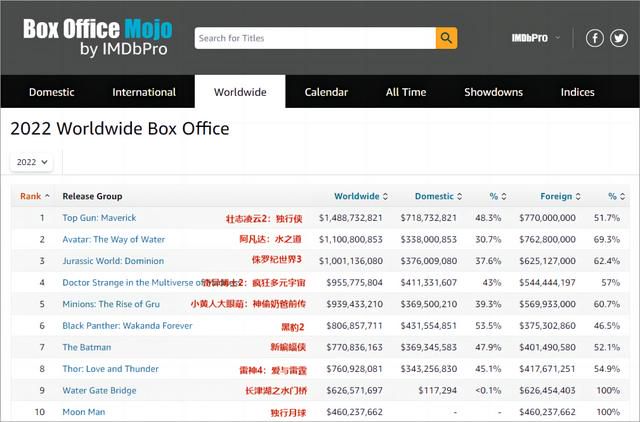Sort by the Rank column arrow
This screenshot has height=422, width=640.
[47, 196]
